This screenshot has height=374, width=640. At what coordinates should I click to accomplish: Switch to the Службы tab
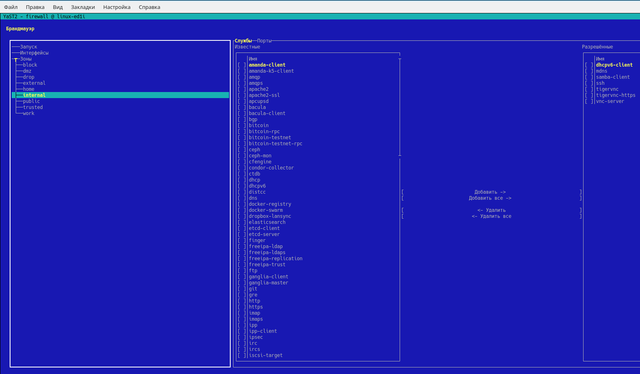[x=243, y=41]
